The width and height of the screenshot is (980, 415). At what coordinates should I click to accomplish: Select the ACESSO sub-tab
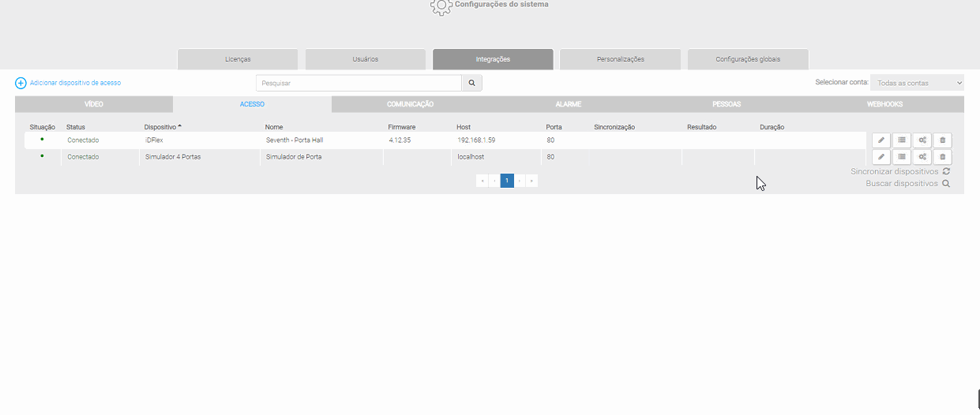point(252,104)
